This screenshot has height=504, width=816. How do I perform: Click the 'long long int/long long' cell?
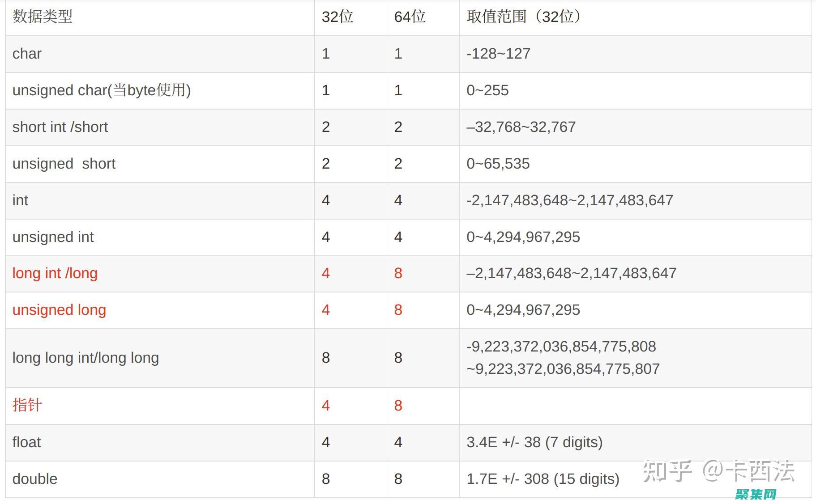click(x=85, y=358)
